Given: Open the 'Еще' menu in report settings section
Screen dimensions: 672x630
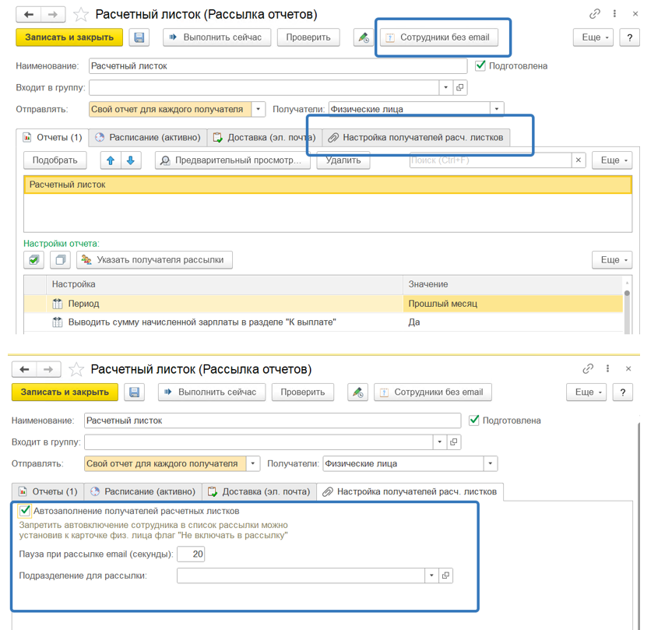Looking at the screenshot, I should [x=614, y=260].
